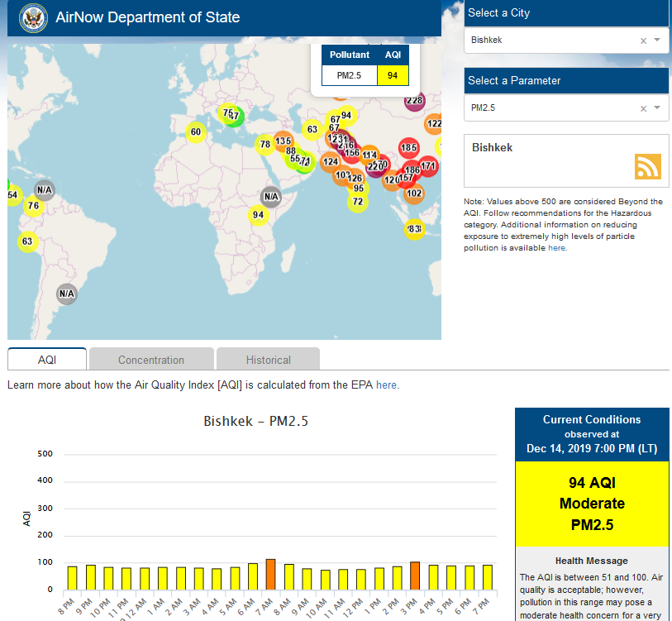
Task: Clear the PM2.5 parameter selection
Action: coord(643,108)
